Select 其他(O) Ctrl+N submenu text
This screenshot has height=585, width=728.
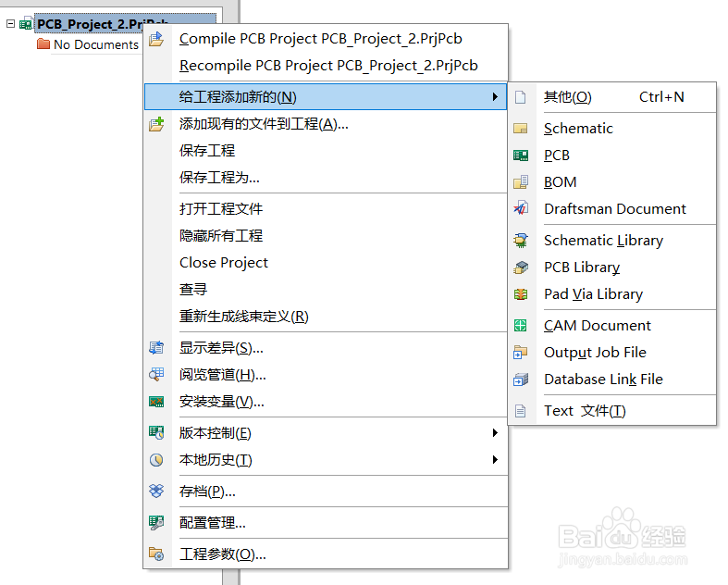pos(612,97)
